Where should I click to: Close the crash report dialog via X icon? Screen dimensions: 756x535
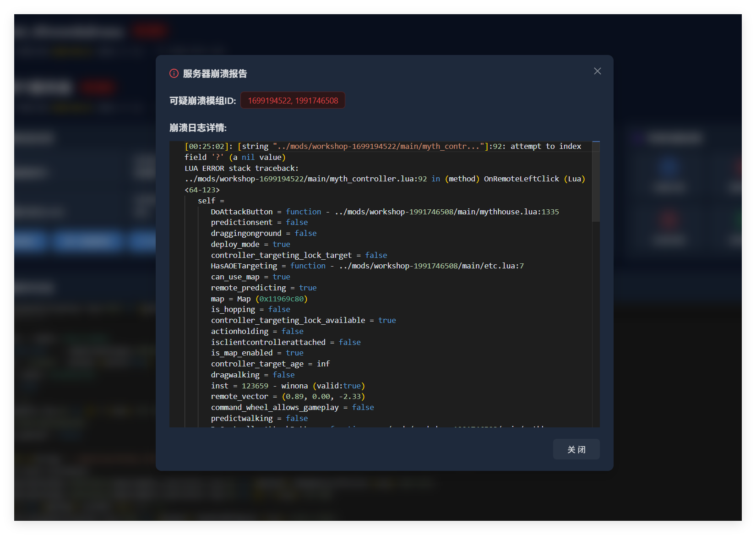[597, 71]
